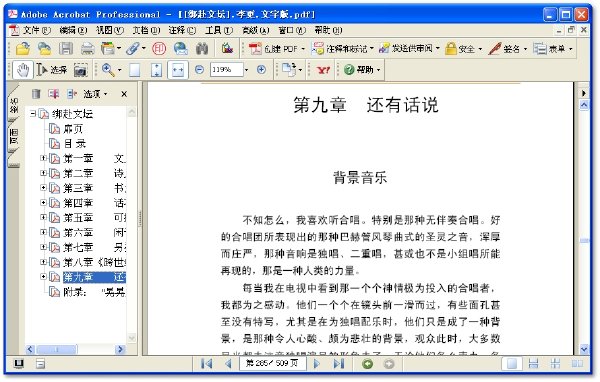Toggle Single Page layout

[x=512, y=364]
